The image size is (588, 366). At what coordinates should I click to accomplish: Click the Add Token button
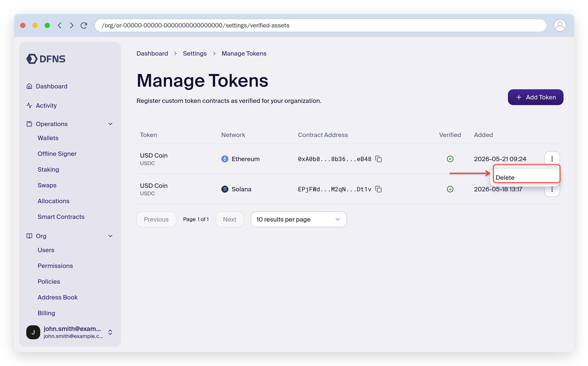535,97
